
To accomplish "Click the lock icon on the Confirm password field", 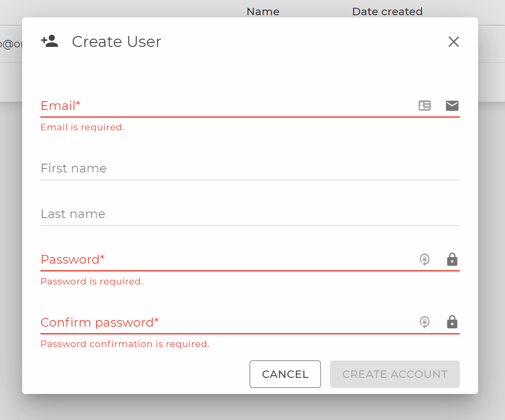I will pos(452,322).
